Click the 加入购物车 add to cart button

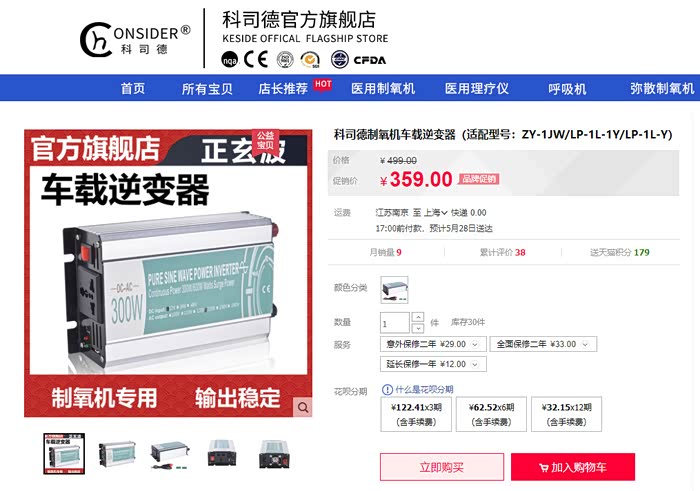[x=573, y=467]
